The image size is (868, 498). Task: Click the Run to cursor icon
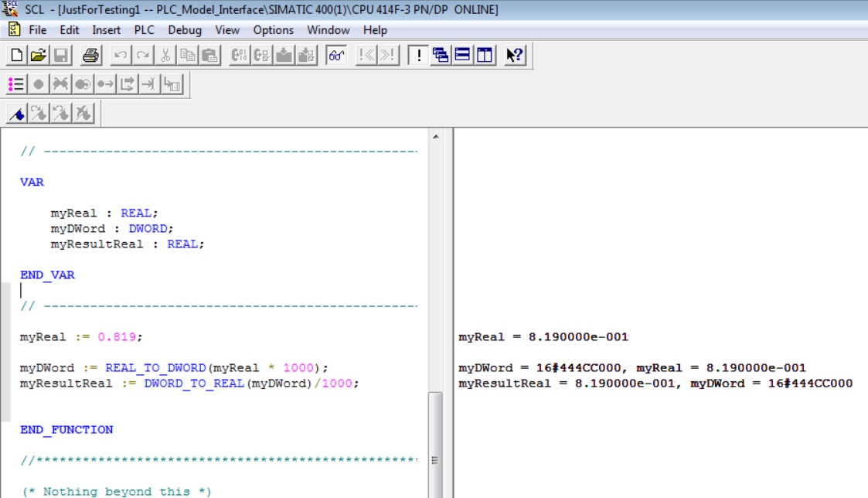149,84
